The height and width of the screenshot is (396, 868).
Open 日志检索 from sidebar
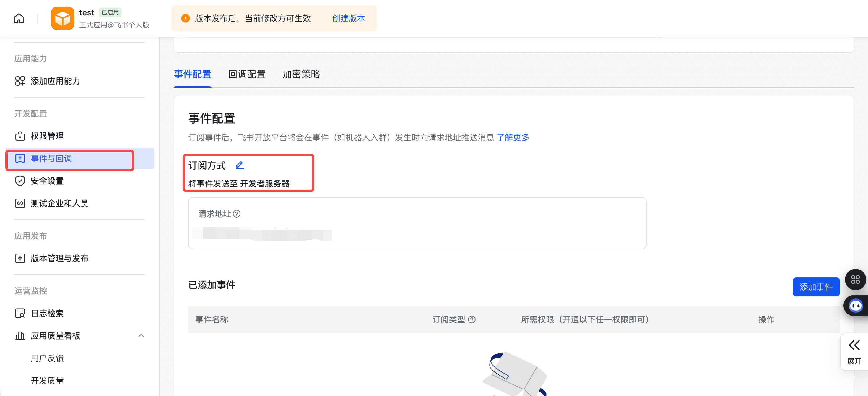pyautogui.click(x=47, y=313)
